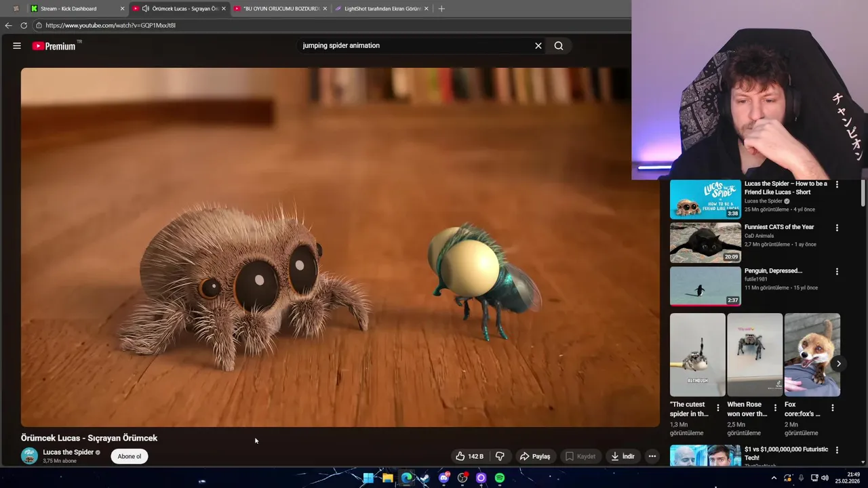868x488 pixels.
Task: Open the Lucas the Spider channel avatar
Action: pos(29,455)
